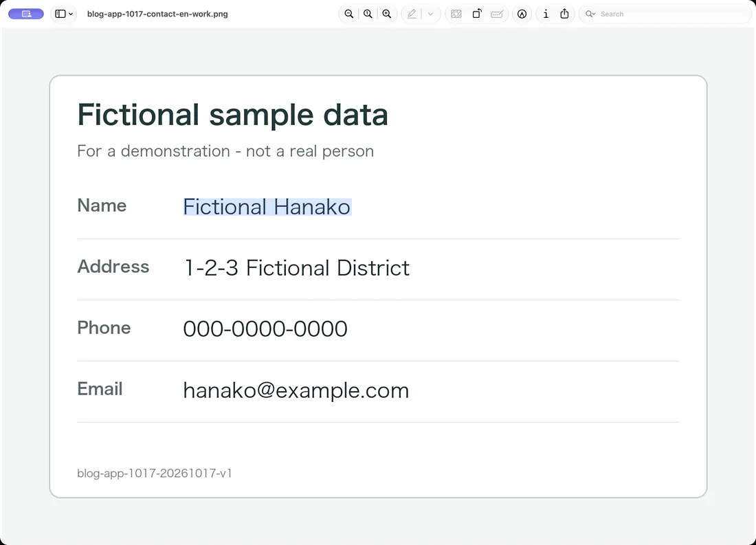Rotate the image left
This screenshot has height=545, width=756.
pyautogui.click(x=477, y=14)
